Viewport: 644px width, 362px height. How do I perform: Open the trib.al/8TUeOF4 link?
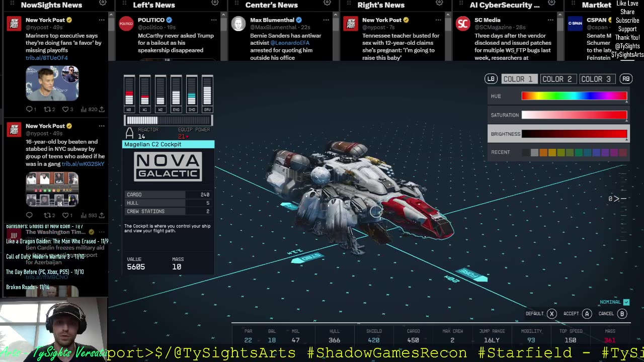(47, 58)
